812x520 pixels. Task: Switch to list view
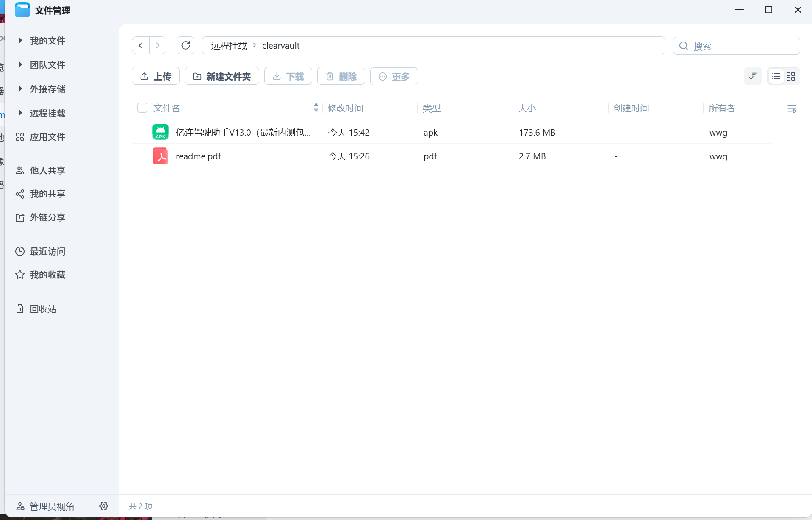point(776,76)
